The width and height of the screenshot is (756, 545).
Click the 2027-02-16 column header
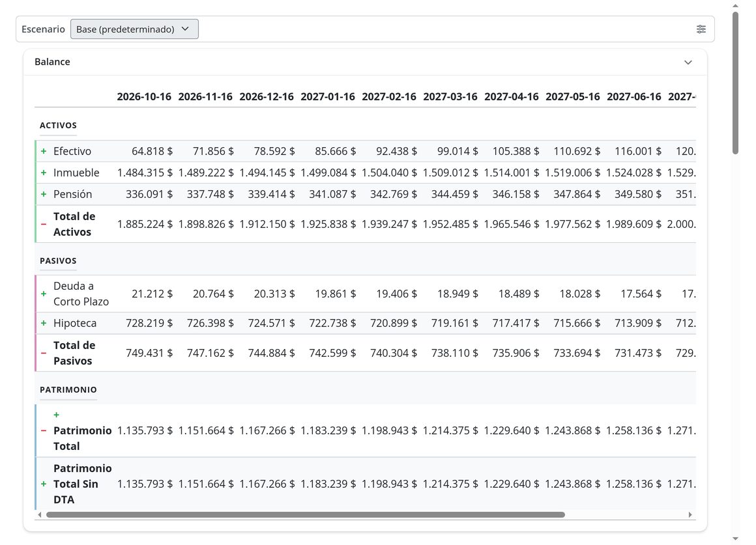389,97
